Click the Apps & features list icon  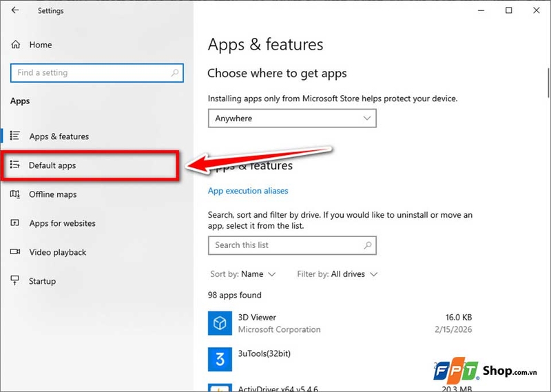[x=14, y=136]
